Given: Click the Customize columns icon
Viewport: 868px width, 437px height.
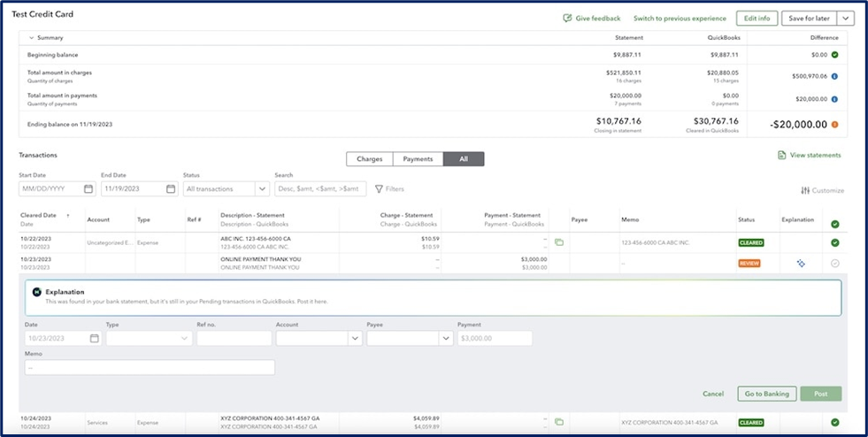Looking at the screenshot, I should (805, 190).
